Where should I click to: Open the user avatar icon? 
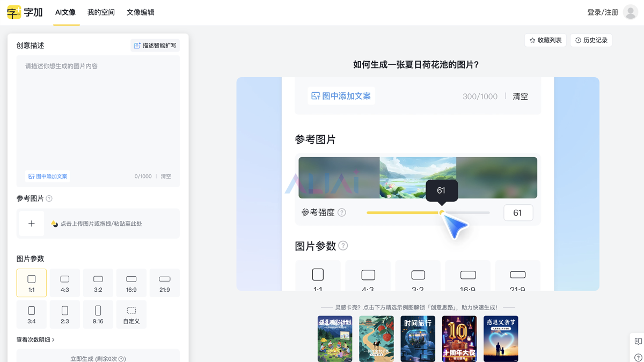tap(631, 12)
